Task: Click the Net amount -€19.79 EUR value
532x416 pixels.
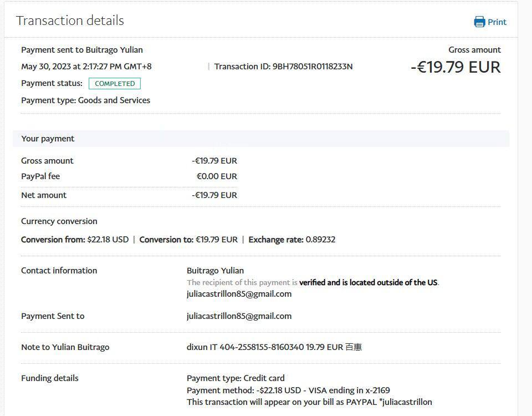Action: pyautogui.click(x=214, y=195)
